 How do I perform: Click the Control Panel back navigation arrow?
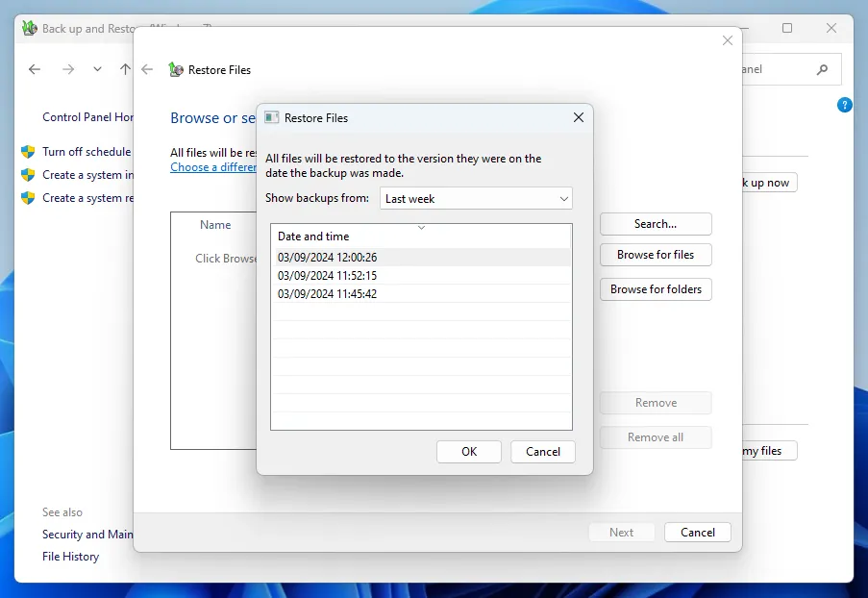35,69
